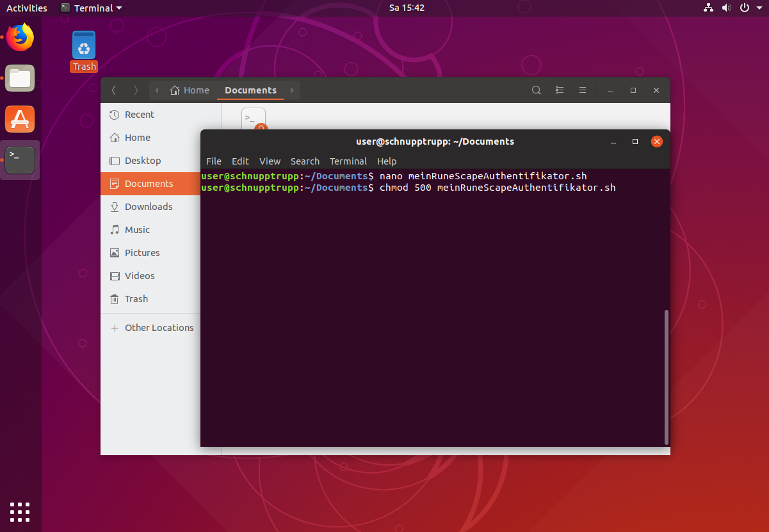Viewport: 769px width, 532px height.
Task: Open Firefox from the dock
Action: [x=20, y=38]
